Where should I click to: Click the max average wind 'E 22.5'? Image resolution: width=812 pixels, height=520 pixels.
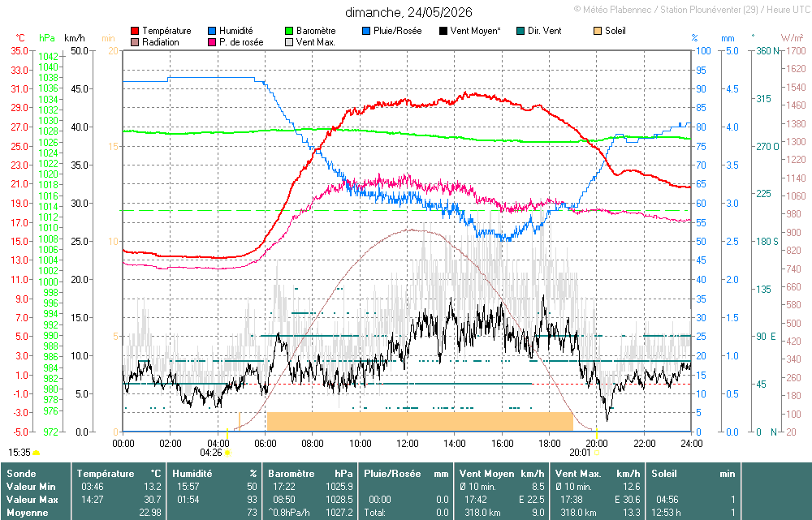[531, 500]
